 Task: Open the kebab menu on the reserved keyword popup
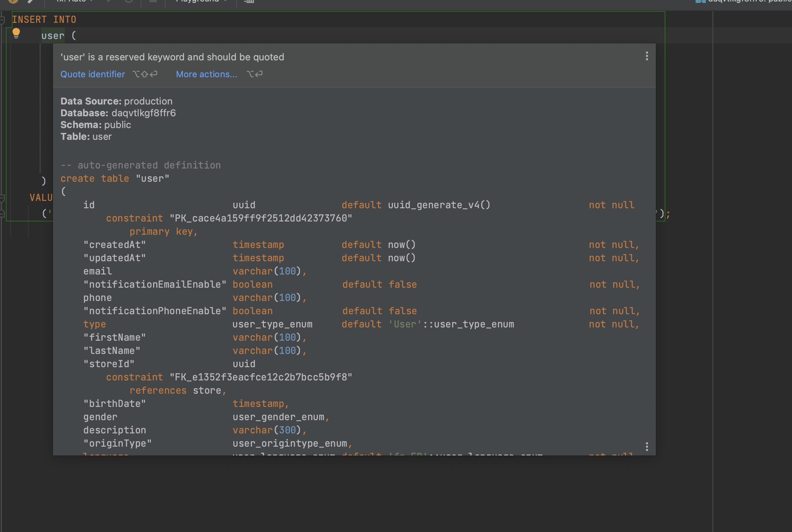click(647, 56)
